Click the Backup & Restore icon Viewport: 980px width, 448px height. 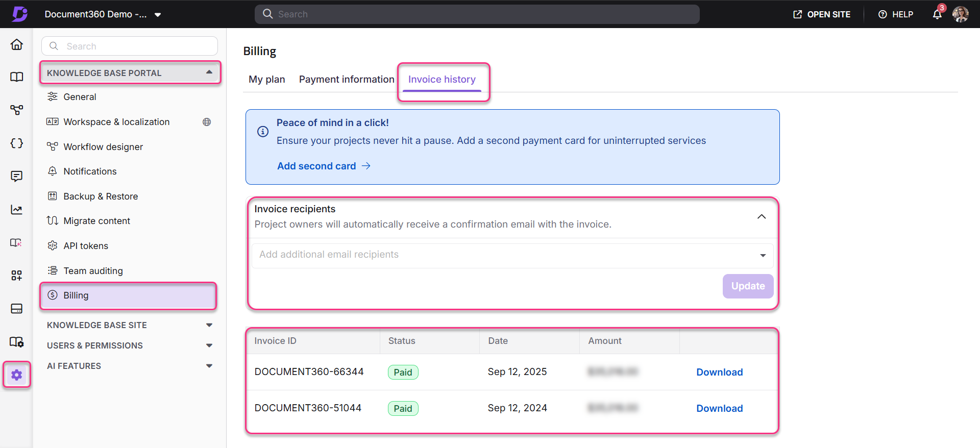[x=52, y=196]
